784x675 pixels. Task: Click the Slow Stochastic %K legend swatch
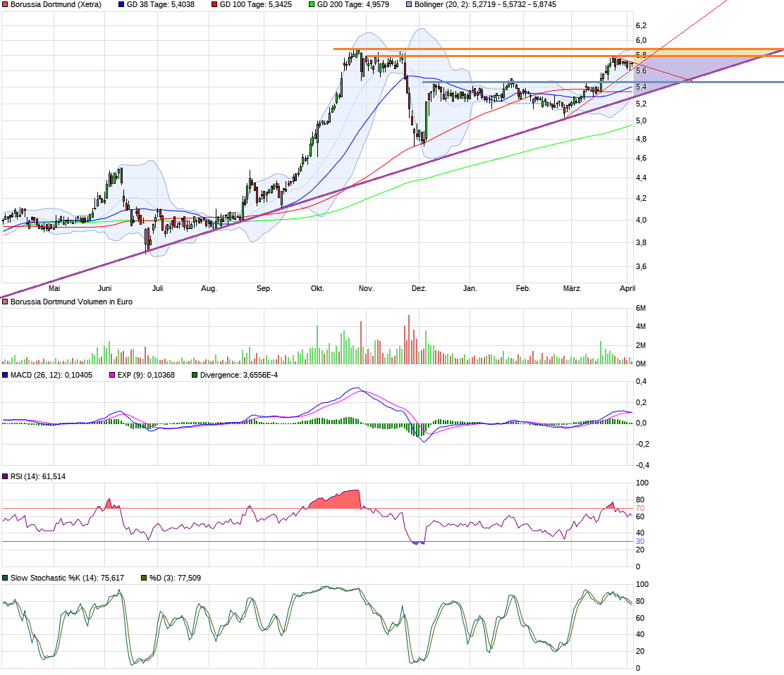5,578
